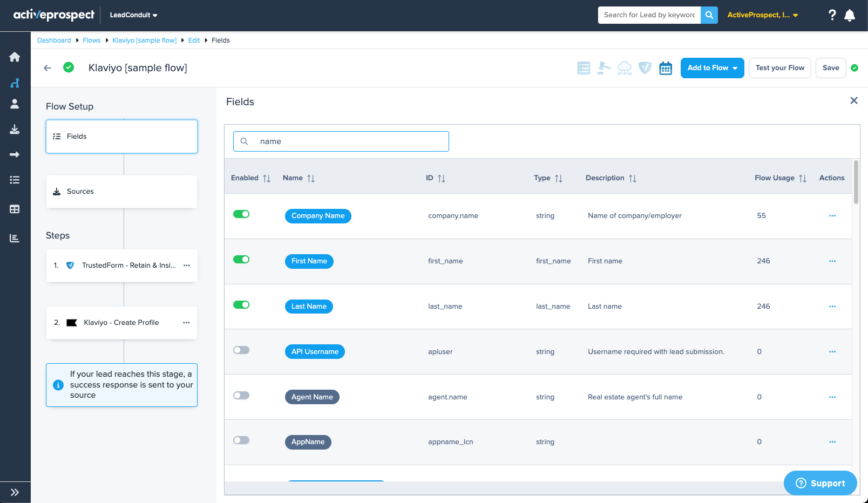This screenshot has width=868, height=503.
Task: Open the notifications bell icon
Action: click(x=850, y=15)
